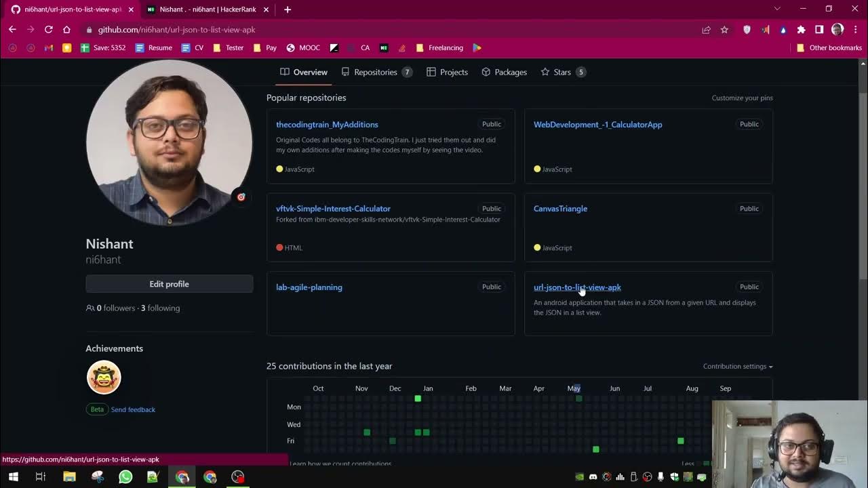Image resolution: width=868 pixels, height=488 pixels.
Task: Share this page via the share icon
Action: 706,30
